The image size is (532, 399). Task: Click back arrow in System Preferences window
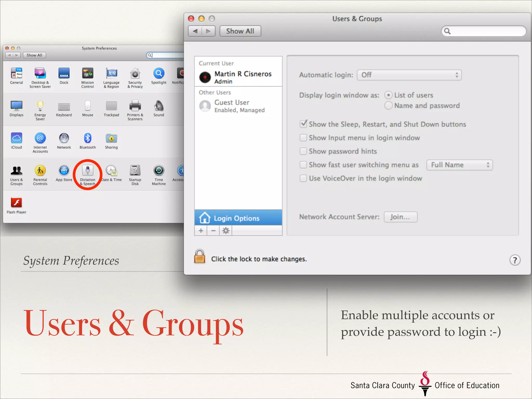9,55
